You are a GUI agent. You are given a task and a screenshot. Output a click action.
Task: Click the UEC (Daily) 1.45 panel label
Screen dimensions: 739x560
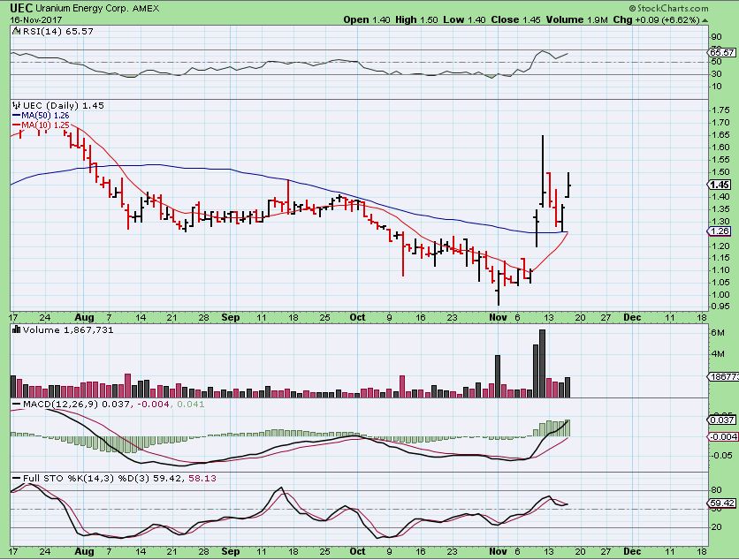[x=63, y=105]
